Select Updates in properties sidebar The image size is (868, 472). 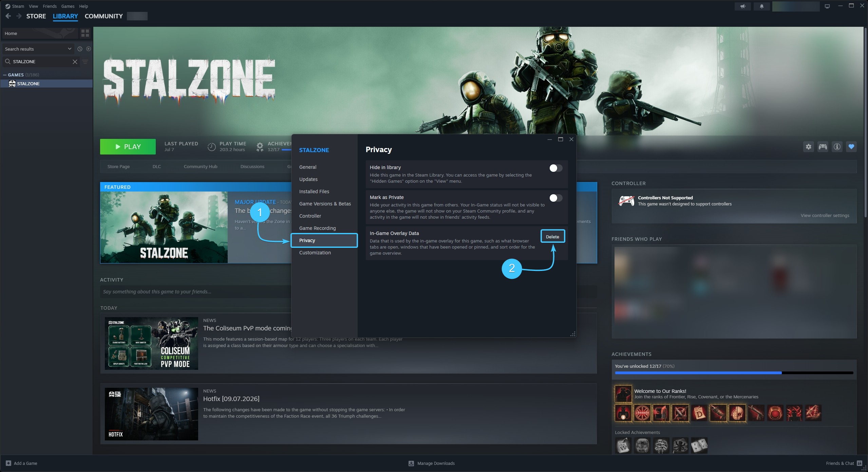[x=324, y=179]
